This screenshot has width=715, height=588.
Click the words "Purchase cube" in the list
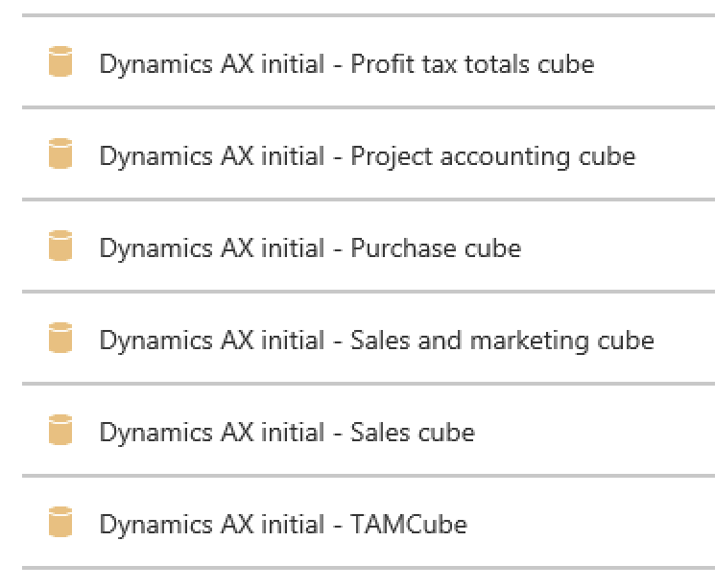pos(436,248)
